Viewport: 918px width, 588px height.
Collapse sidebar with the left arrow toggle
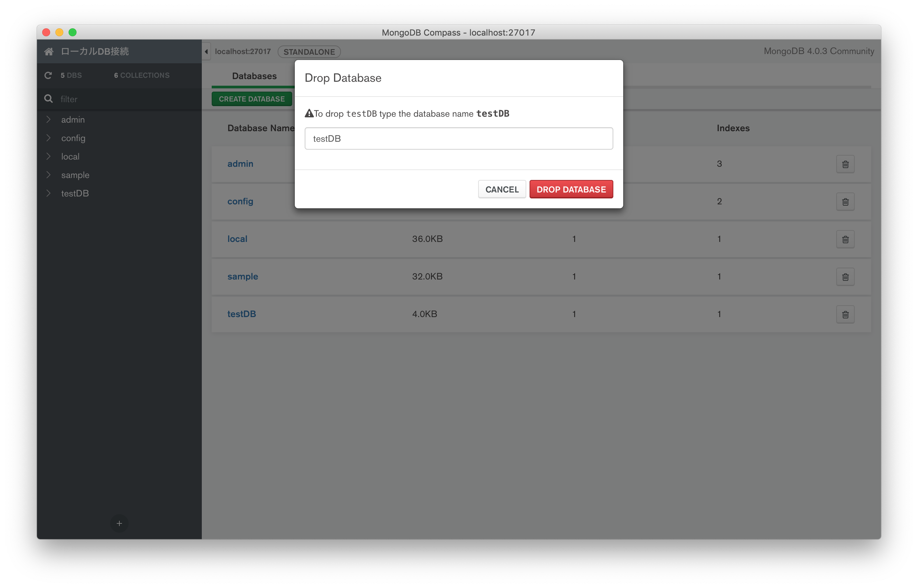pyautogui.click(x=206, y=51)
